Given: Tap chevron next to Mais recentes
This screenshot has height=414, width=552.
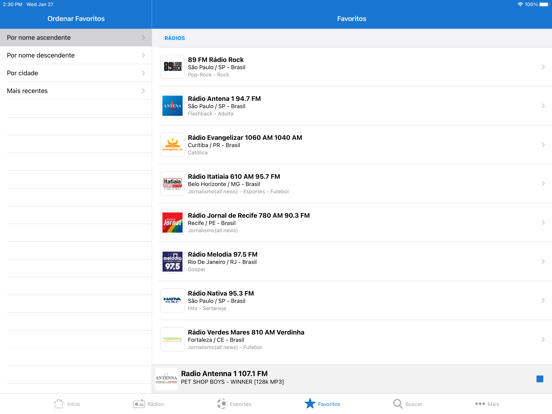Looking at the screenshot, I should 143,90.
